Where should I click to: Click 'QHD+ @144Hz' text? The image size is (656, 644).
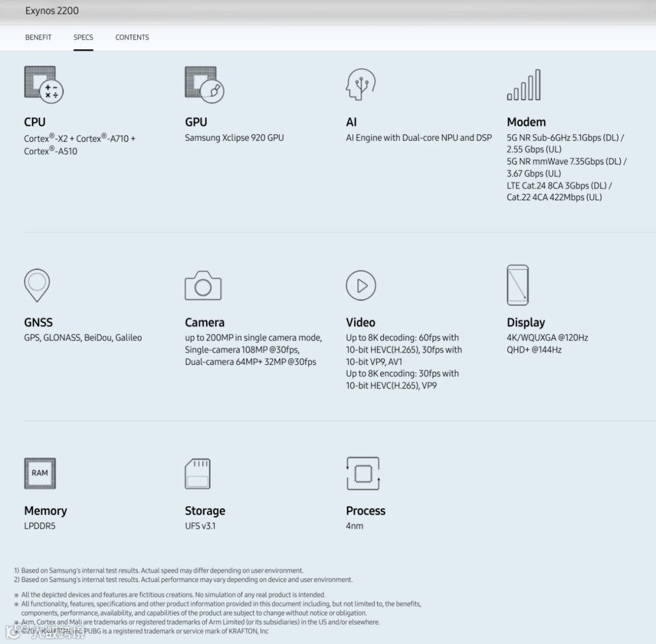click(x=534, y=350)
